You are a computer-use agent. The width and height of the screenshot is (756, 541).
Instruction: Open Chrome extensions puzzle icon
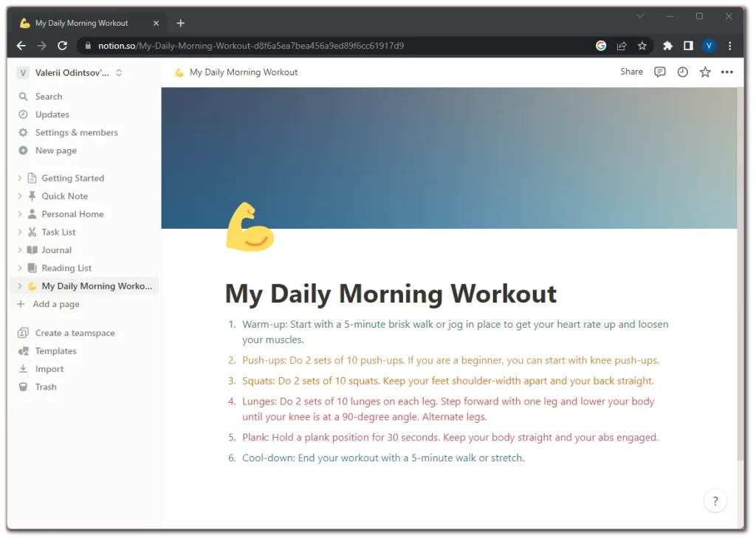tap(667, 46)
